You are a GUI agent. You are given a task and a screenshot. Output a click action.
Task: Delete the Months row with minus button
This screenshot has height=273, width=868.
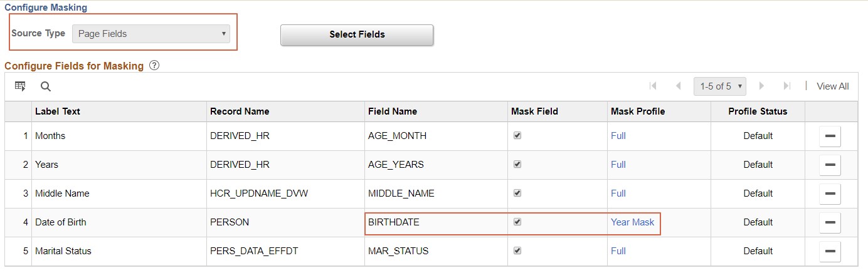pyautogui.click(x=830, y=136)
